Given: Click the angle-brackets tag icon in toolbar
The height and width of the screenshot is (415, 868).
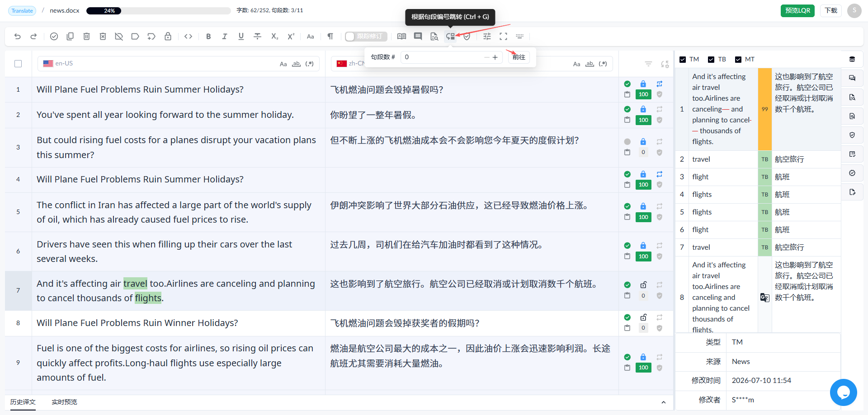Looking at the screenshot, I should point(189,37).
